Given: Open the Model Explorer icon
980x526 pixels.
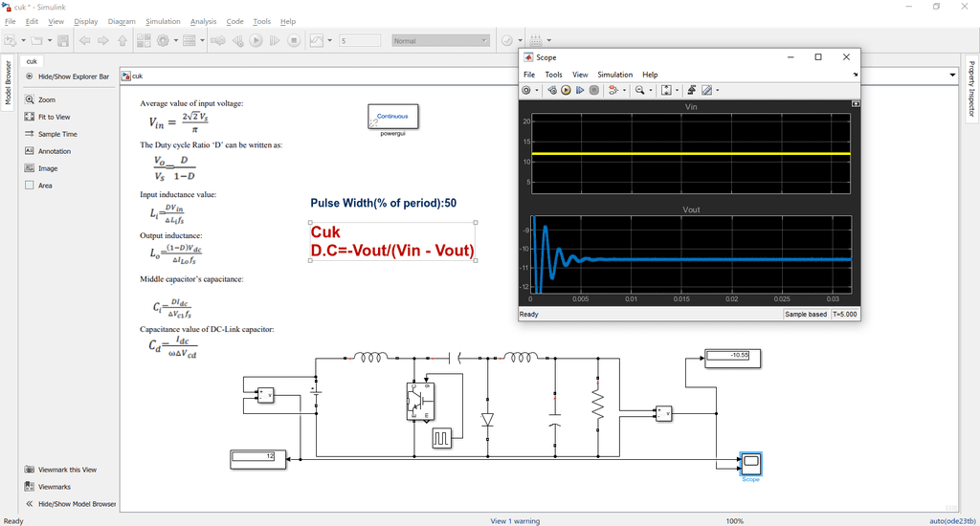Looking at the screenshot, I should (x=189, y=40).
